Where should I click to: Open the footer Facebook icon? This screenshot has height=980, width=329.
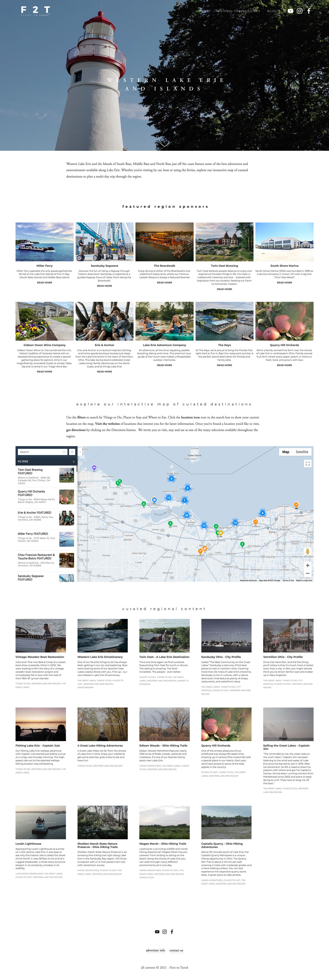172,932
